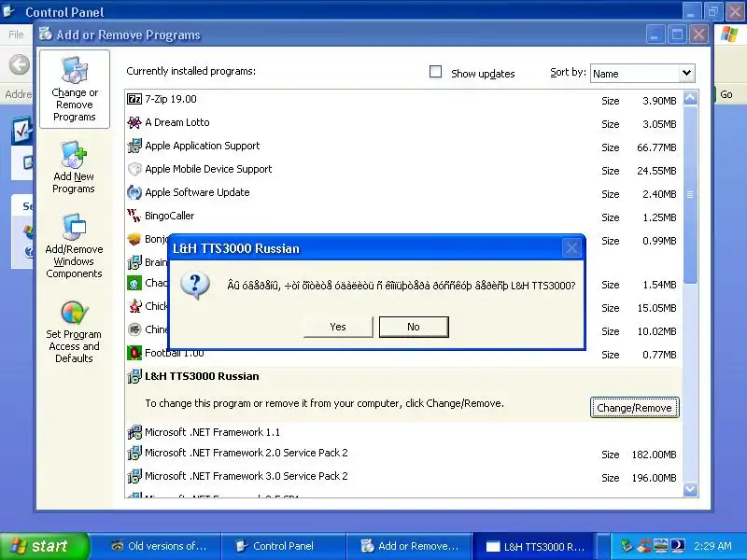Screen dimensions: 747x560
Task: Click Microsoft .NET Framework 1.1 icon
Action: [x=134, y=432]
